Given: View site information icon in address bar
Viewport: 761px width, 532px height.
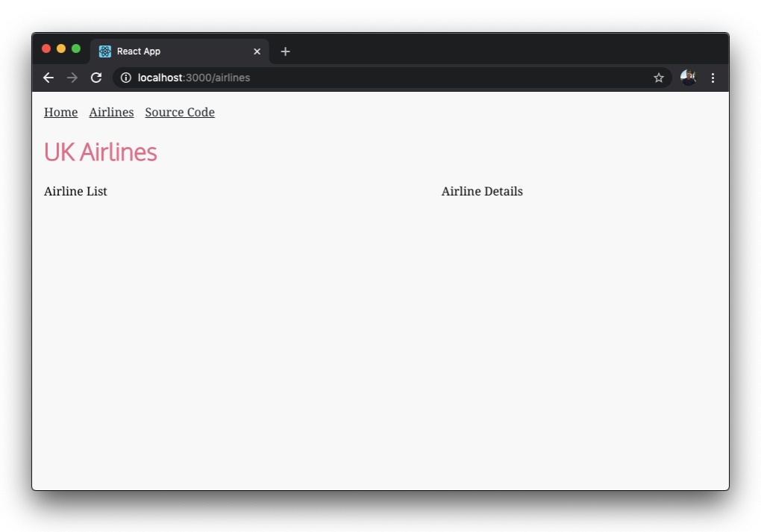Looking at the screenshot, I should pos(125,78).
